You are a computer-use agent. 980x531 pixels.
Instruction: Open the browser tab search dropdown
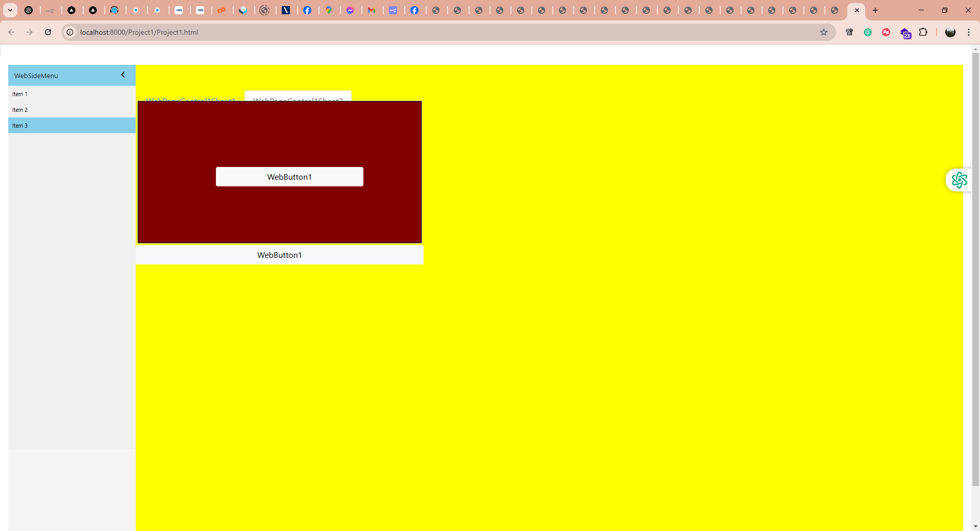click(10, 10)
